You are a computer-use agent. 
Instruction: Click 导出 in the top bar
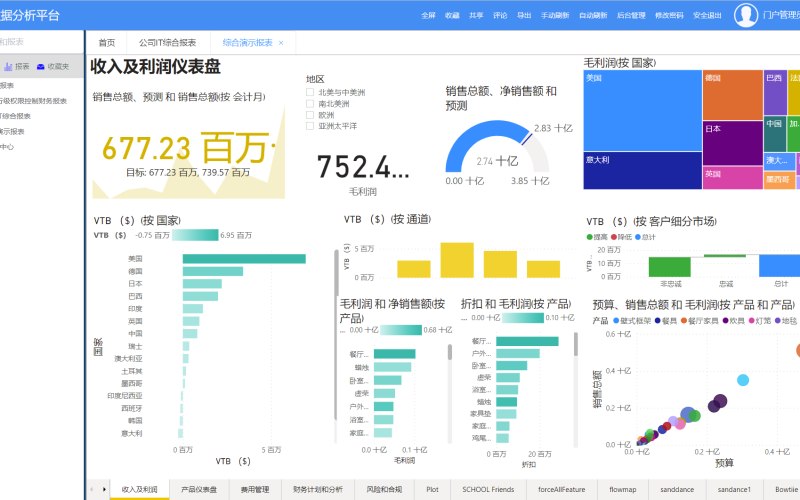(524, 15)
